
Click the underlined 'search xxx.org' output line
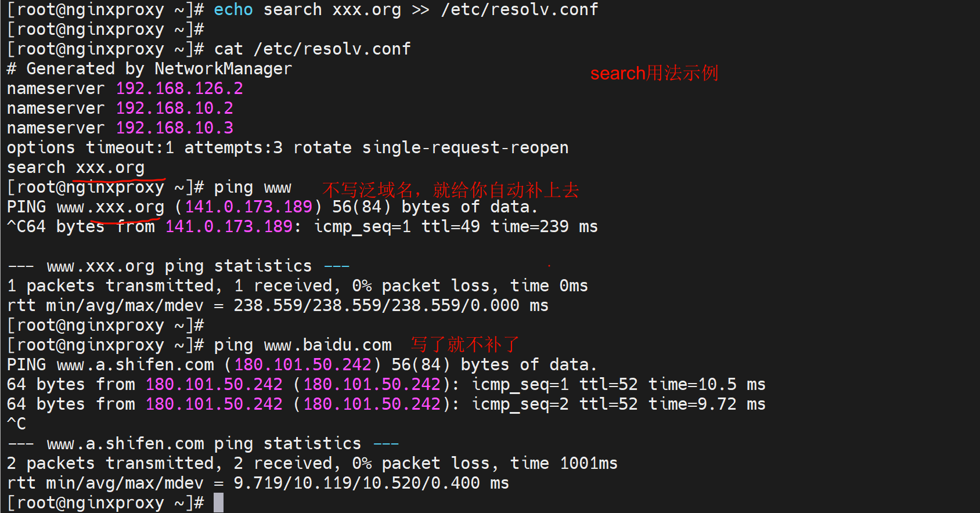pyautogui.click(x=75, y=168)
